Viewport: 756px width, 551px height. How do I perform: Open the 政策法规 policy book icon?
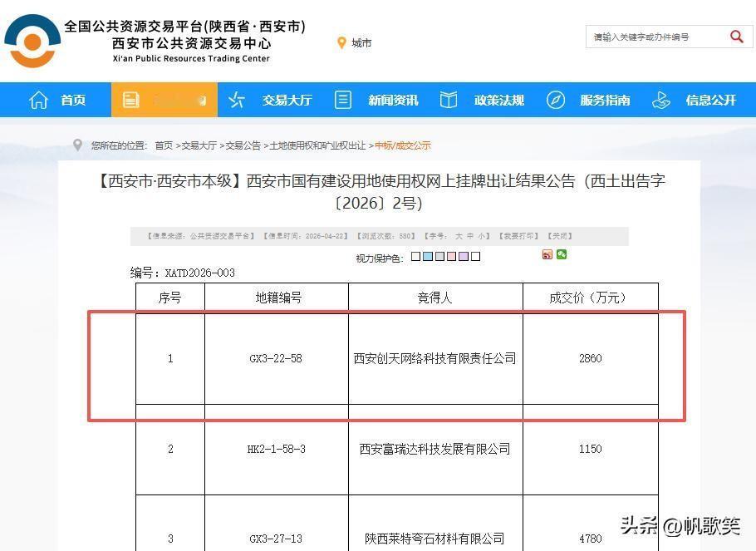tap(449, 100)
